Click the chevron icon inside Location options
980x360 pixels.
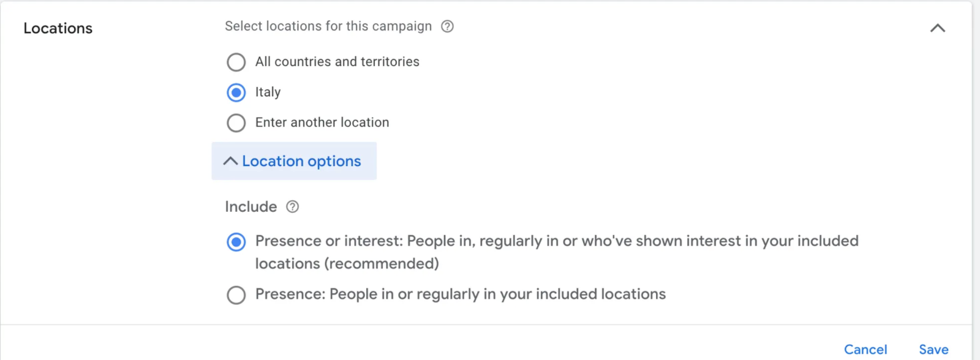230,161
